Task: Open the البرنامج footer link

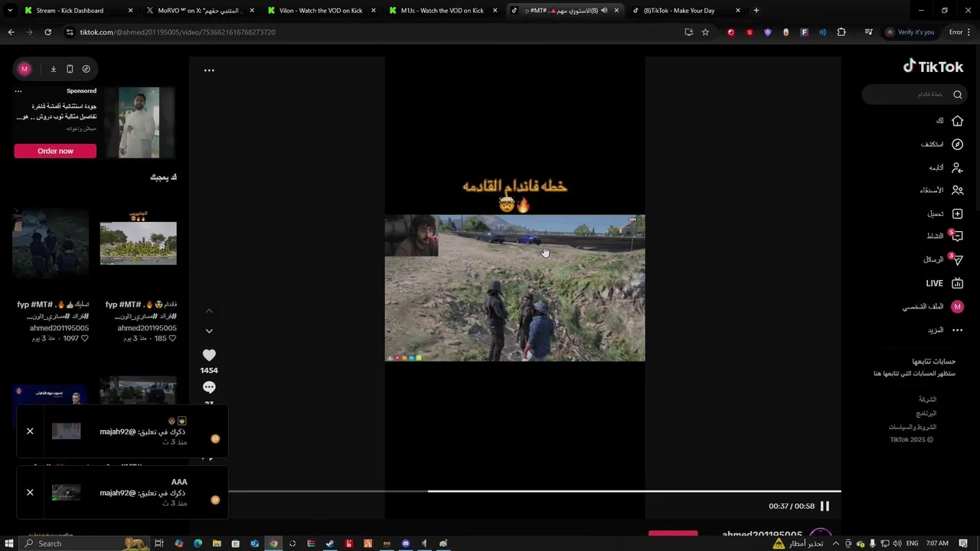Action: (x=926, y=413)
